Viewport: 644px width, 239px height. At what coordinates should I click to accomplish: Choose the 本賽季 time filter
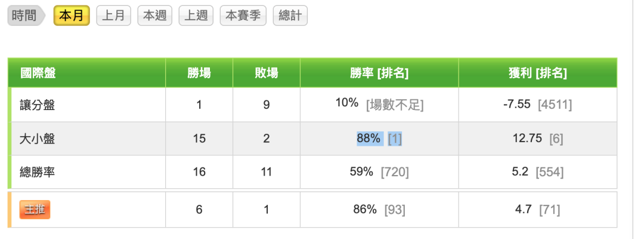[243, 16]
